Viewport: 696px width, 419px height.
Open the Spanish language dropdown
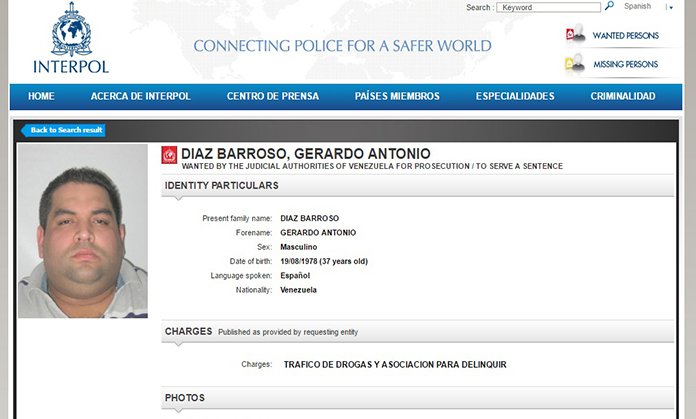point(637,7)
